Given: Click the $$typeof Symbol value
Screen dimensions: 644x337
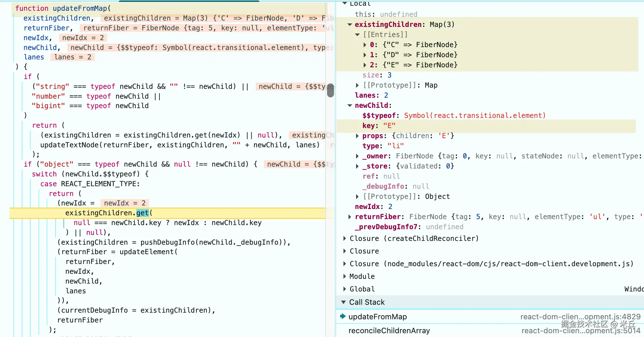Looking at the screenshot, I should point(475,116).
